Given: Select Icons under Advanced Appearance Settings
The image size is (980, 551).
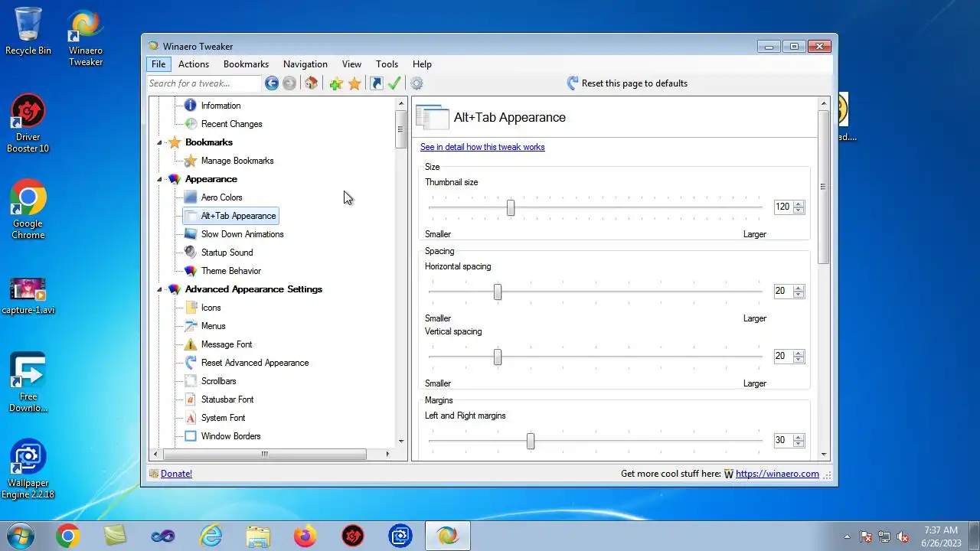Looking at the screenshot, I should point(211,308).
